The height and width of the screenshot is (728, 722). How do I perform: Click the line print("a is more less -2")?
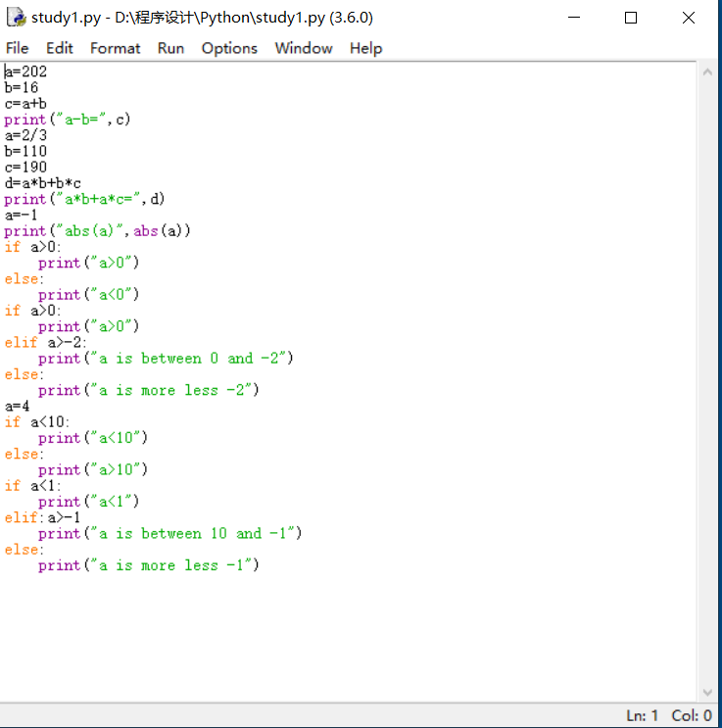pos(149,390)
